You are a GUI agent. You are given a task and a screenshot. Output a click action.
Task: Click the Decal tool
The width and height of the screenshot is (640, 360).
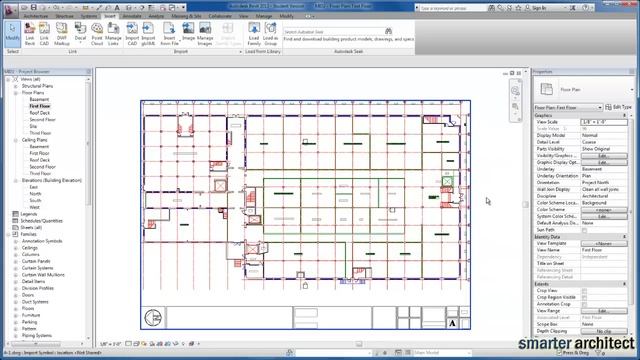coord(80,33)
